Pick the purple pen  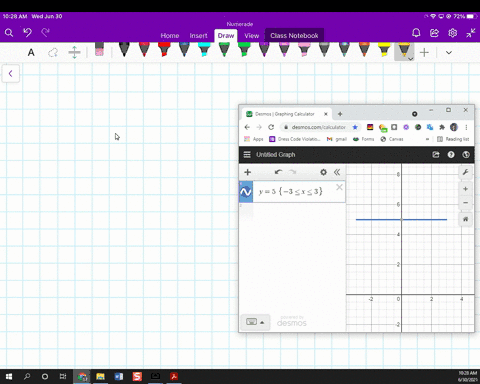point(264,49)
